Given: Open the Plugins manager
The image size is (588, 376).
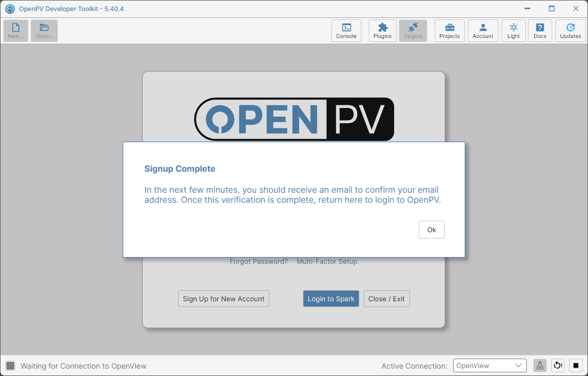Looking at the screenshot, I should click(383, 31).
